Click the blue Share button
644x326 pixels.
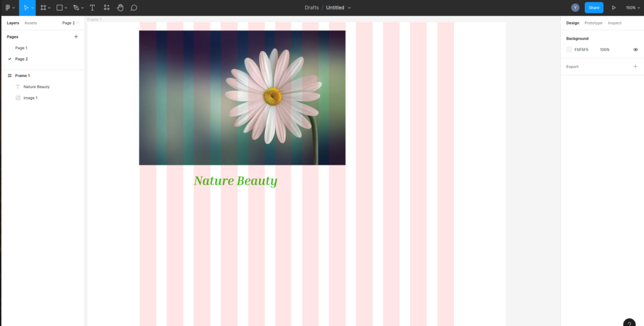tap(594, 8)
